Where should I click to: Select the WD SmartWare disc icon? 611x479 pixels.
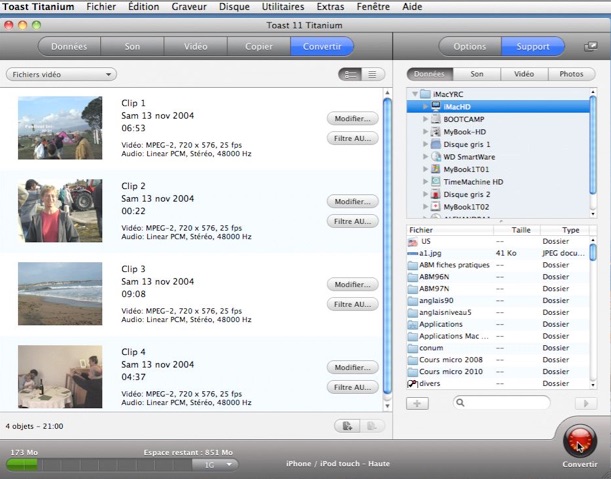click(436, 157)
